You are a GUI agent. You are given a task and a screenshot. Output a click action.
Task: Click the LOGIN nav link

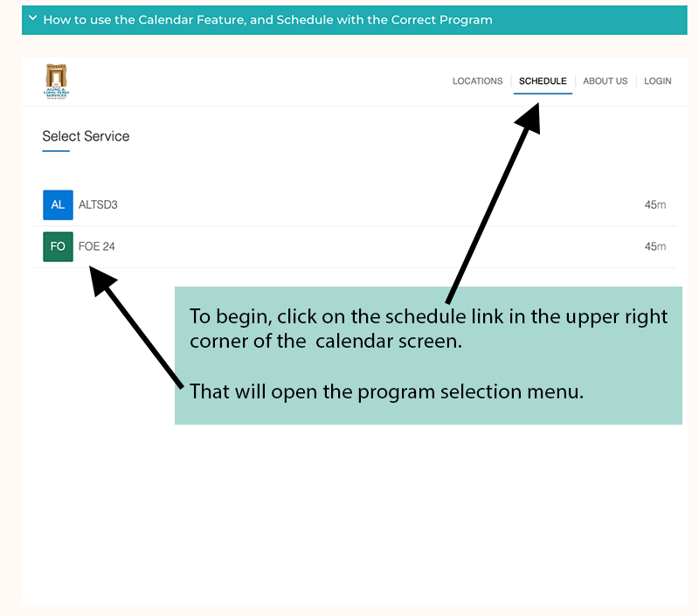point(658,81)
